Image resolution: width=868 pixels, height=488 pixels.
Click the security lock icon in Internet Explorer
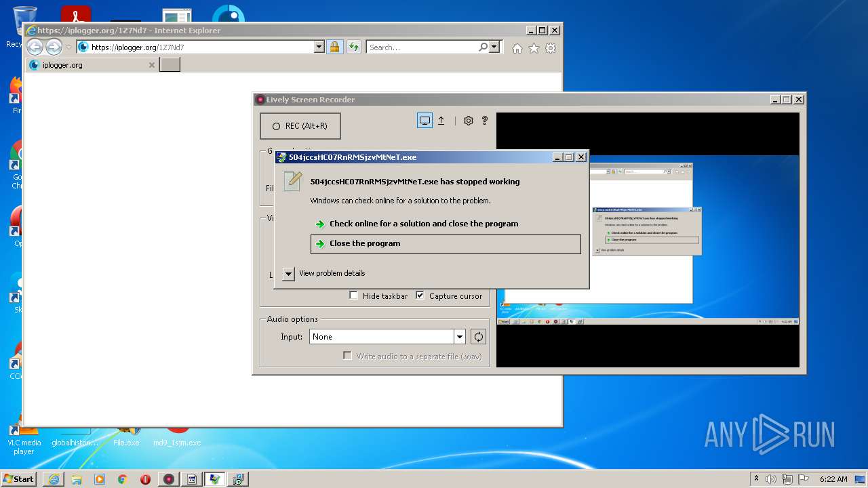coord(334,47)
